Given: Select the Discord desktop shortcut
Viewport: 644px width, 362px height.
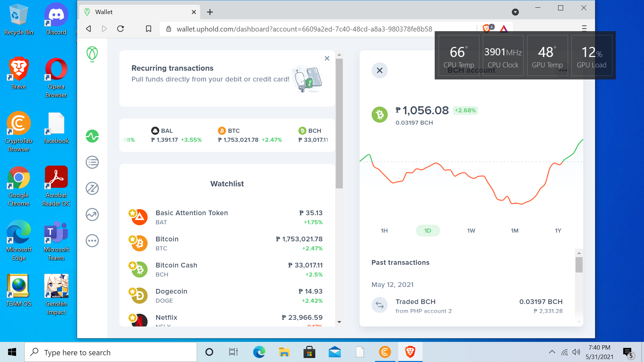Looking at the screenshot, I should pyautogui.click(x=56, y=19).
